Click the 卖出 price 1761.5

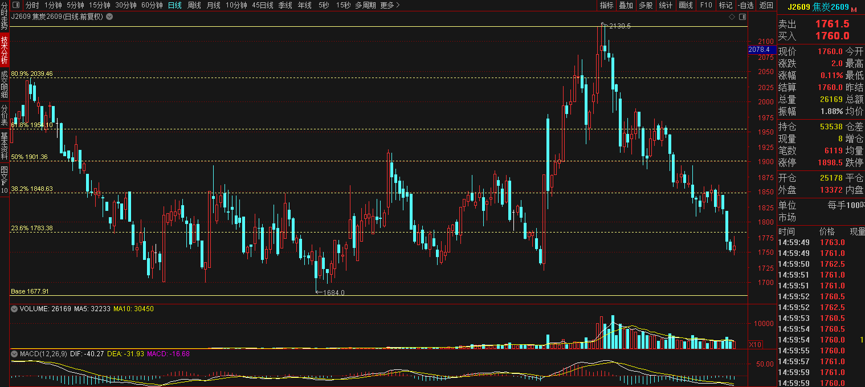click(832, 24)
